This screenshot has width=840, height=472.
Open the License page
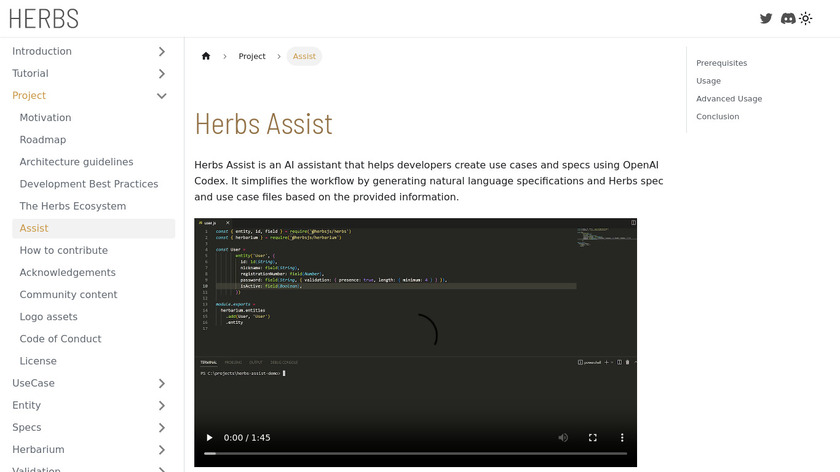tap(38, 361)
